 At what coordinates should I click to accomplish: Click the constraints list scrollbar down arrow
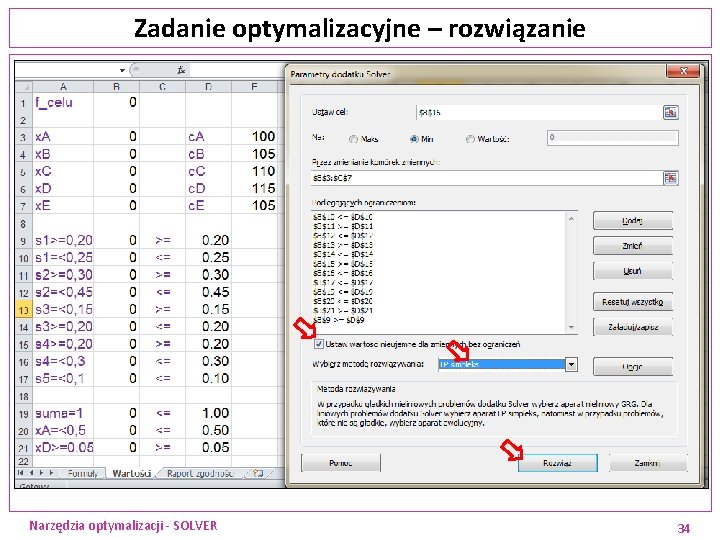tap(571, 327)
